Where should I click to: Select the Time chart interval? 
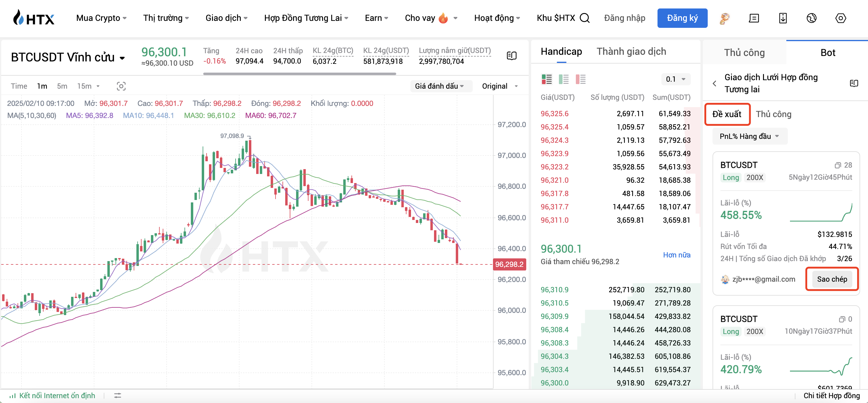click(x=19, y=86)
